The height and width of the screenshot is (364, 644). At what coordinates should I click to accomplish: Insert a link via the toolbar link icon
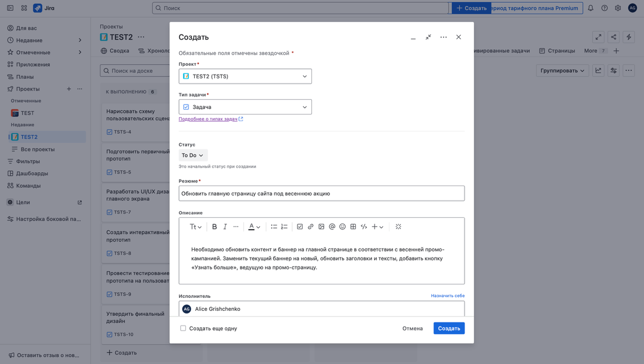311,227
